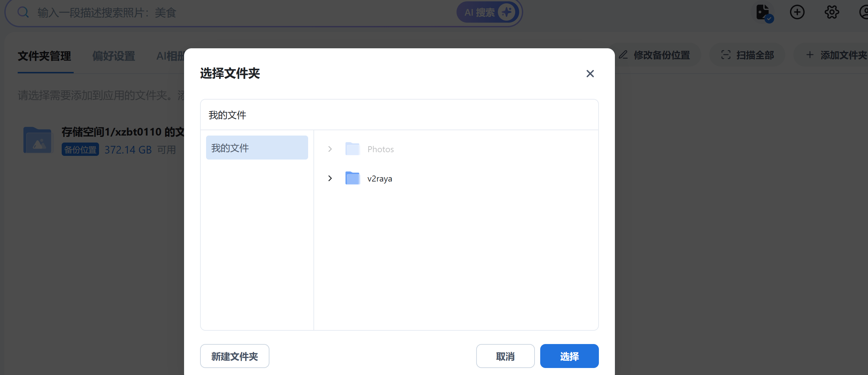
Task: Click the 扫描全部 scan button
Action: 747,55
